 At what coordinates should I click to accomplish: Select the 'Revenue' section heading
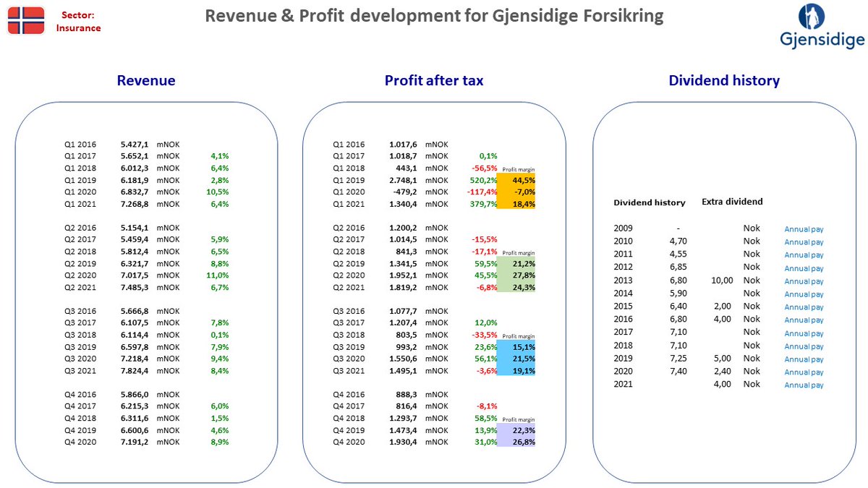[x=146, y=80]
